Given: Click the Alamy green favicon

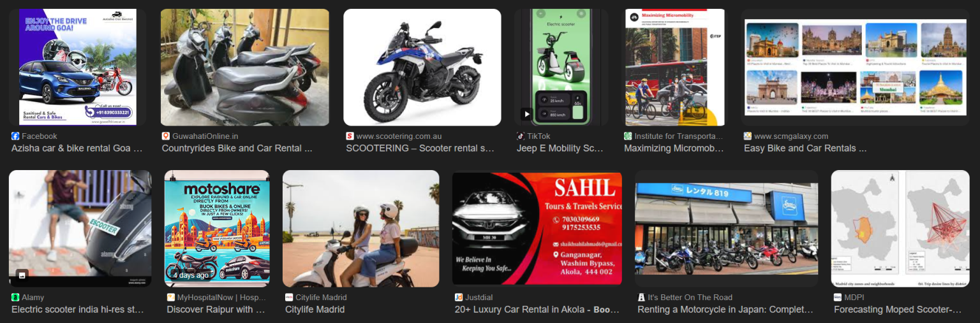Looking at the screenshot, I should (x=15, y=298).
